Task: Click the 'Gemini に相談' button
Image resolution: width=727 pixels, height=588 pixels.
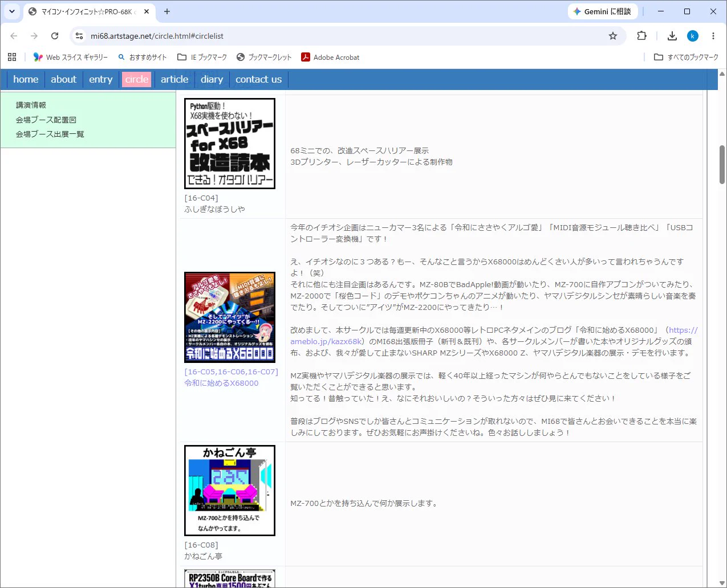Action: pos(602,11)
